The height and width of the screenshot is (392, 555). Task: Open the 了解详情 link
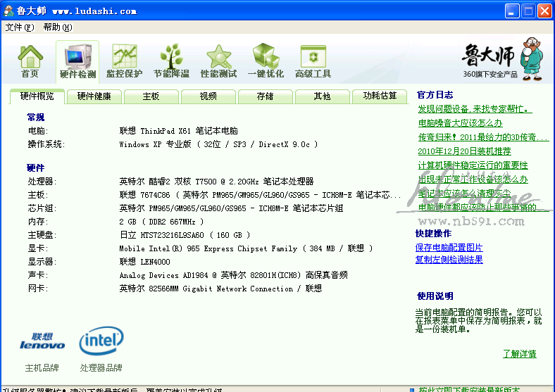519,353
